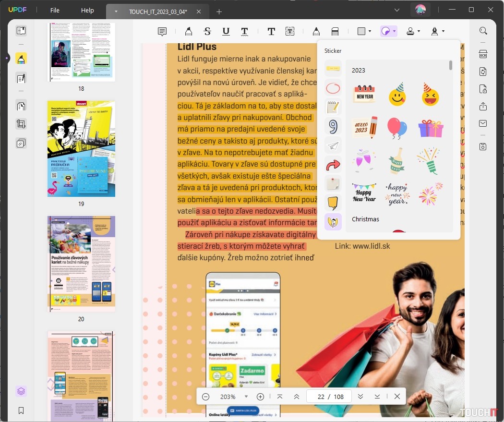Toggle the layers panel at bottom left

[21, 391]
